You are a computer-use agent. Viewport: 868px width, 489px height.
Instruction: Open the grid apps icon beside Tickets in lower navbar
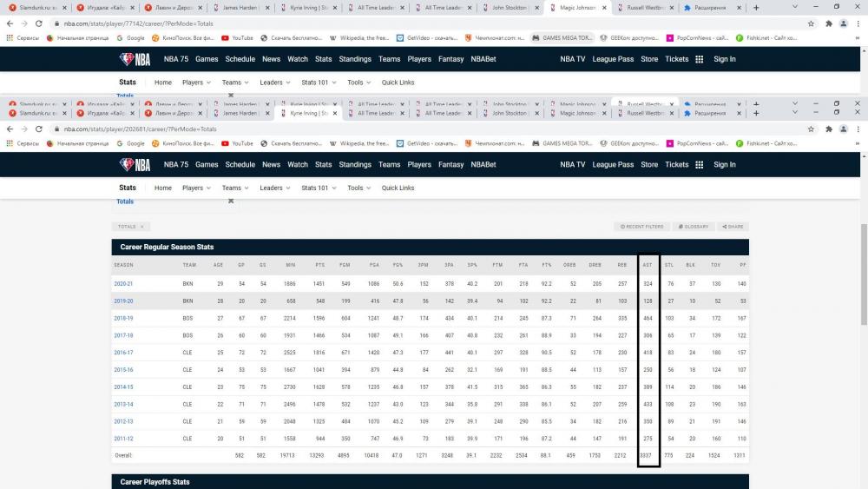tap(699, 164)
